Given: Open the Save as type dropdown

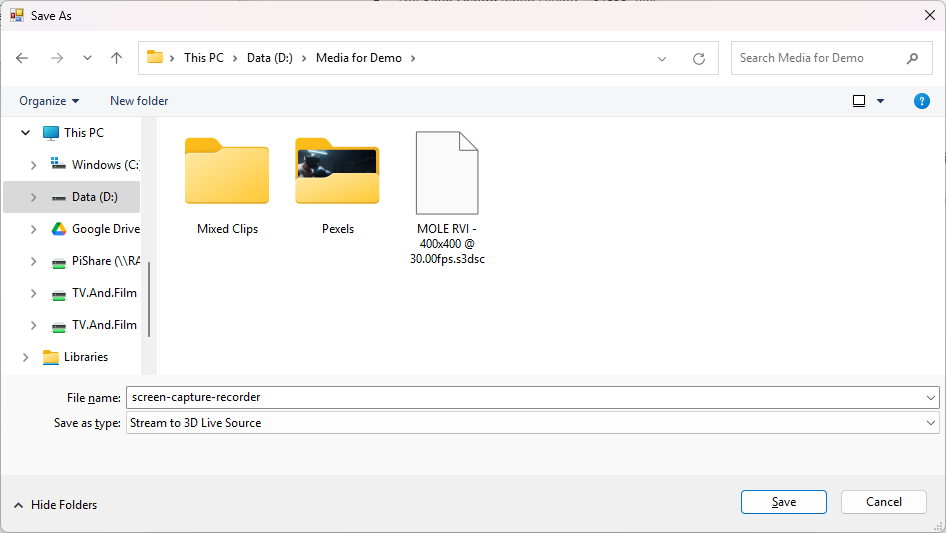Looking at the screenshot, I should (533, 423).
